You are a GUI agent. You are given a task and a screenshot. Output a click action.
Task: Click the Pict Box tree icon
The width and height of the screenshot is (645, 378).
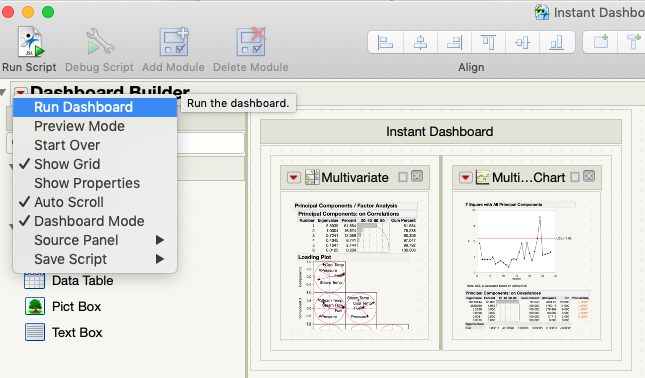tap(35, 306)
